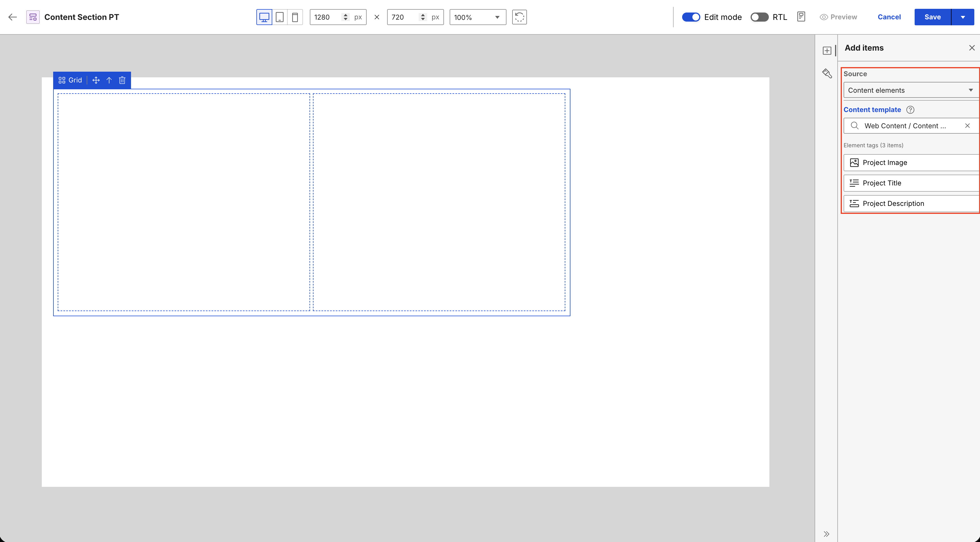Screen dimensions: 980x542
Task: Select the Project Title element tag
Action: click(x=912, y=183)
